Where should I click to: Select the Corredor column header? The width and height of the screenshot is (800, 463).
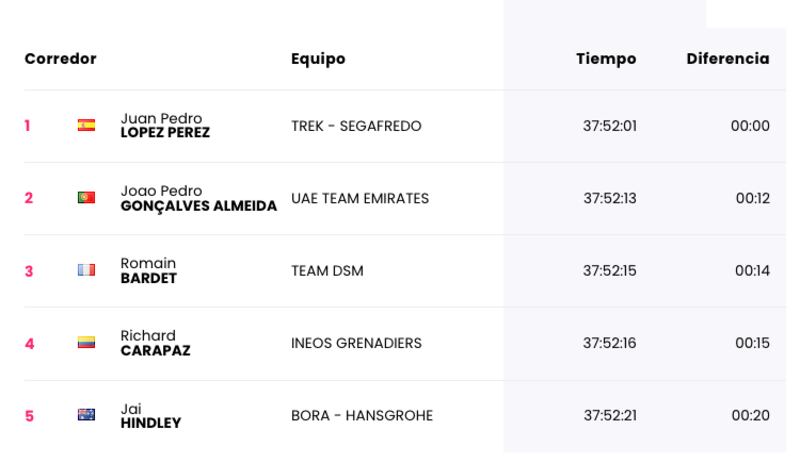[61, 59]
